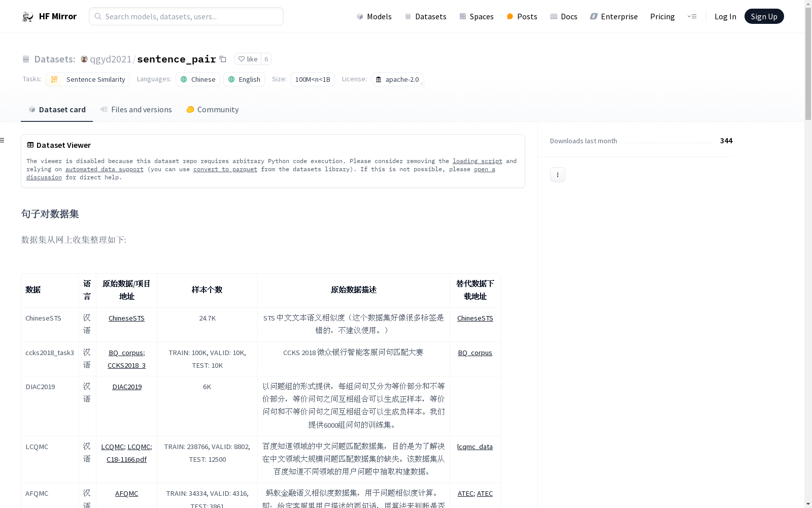Screen dimensions: 812x508
Task: Click the Sentence Similarity task icon
Action: pyautogui.click(x=54, y=79)
